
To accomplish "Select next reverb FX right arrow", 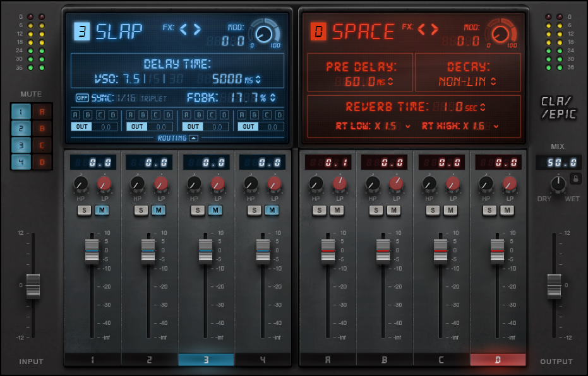I will click(435, 29).
